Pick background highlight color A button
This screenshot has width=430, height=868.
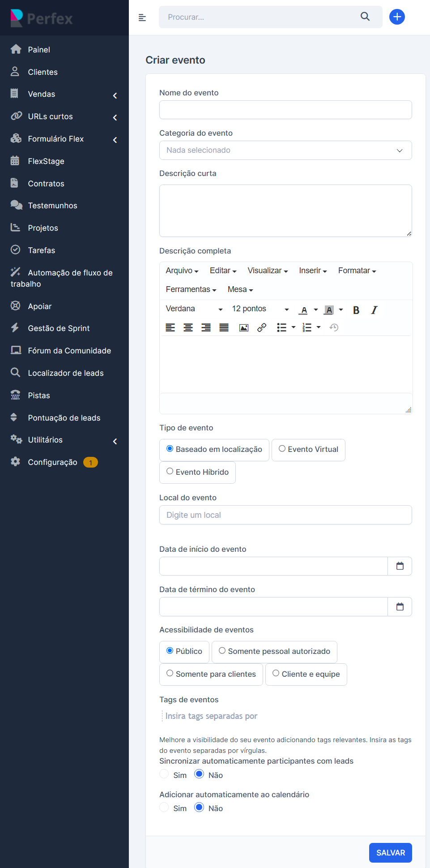pyautogui.click(x=329, y=310)
